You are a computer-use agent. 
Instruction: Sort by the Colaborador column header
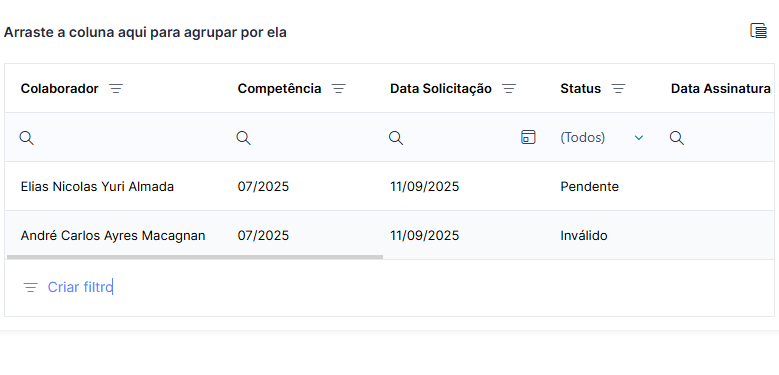(60, 89)
